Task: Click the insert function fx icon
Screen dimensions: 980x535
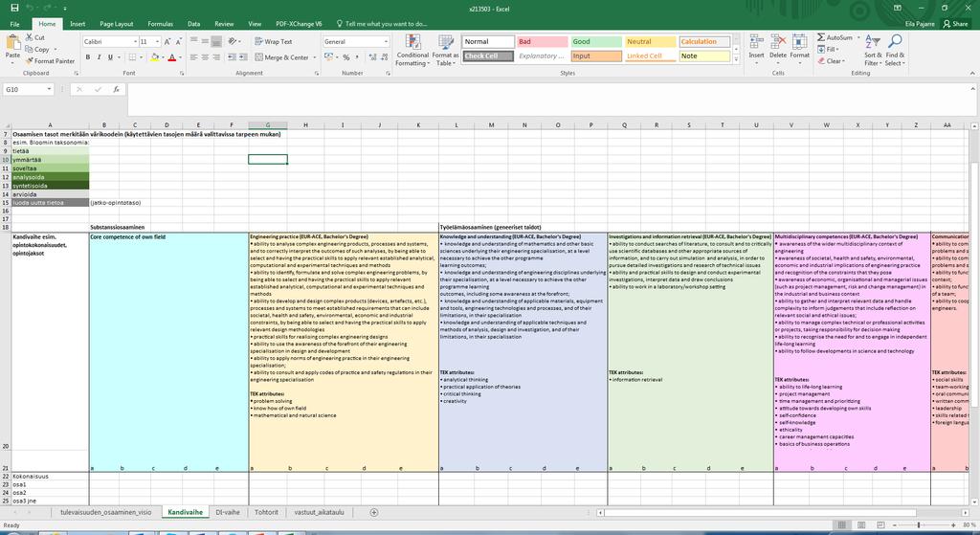Action: tap(116, 89)
